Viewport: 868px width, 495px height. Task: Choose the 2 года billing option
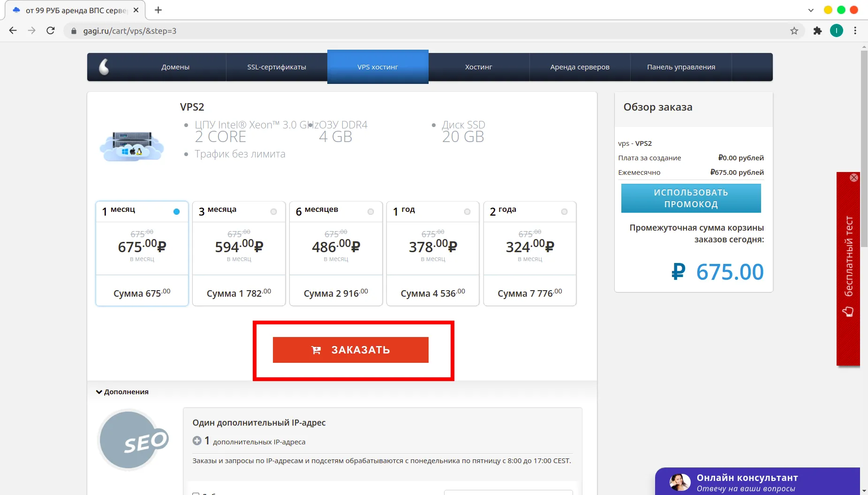(530, 254)
